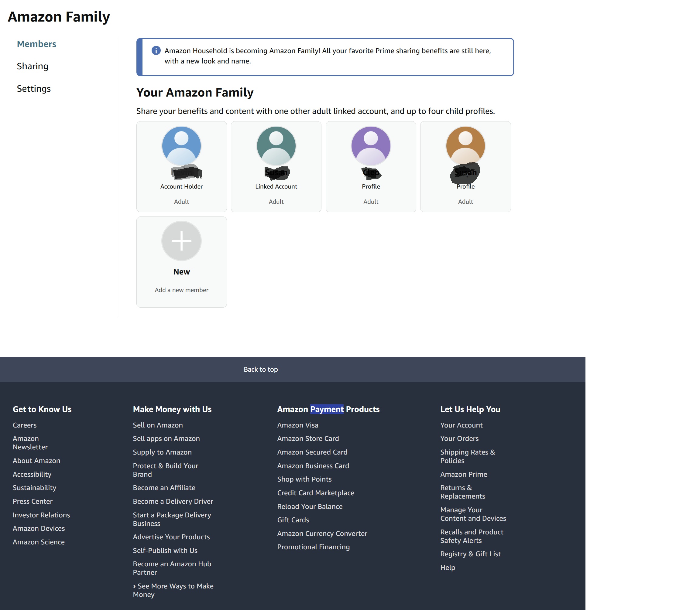Image resolution: width=700 pixels, height=610 pixels.
Task: Open Your Orders link
Action: [x=459, y=438]
